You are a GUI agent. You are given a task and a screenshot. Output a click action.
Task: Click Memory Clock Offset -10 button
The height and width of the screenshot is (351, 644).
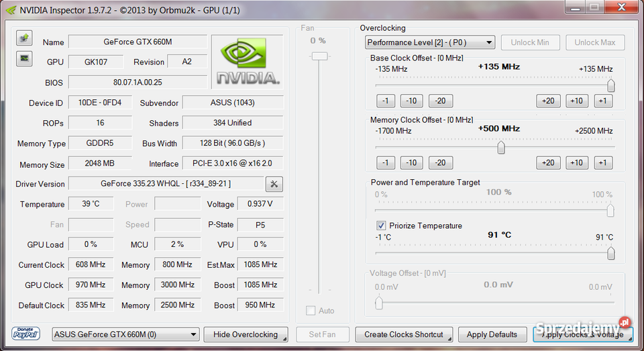[411, 163]
